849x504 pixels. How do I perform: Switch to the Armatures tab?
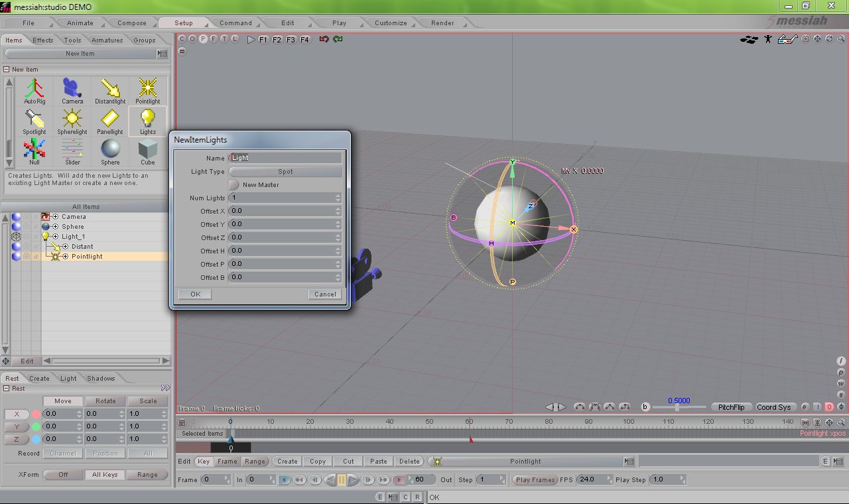(x=107, y=40)
